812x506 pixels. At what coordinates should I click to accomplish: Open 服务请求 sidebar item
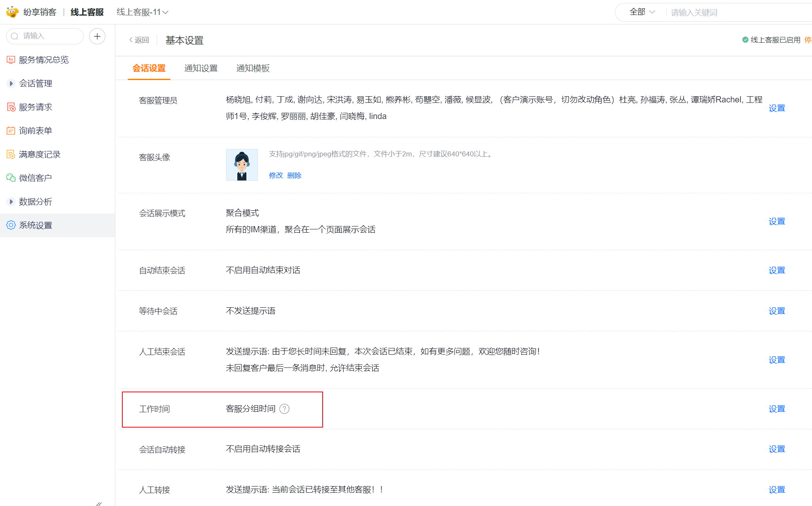(x=35, y=107)
